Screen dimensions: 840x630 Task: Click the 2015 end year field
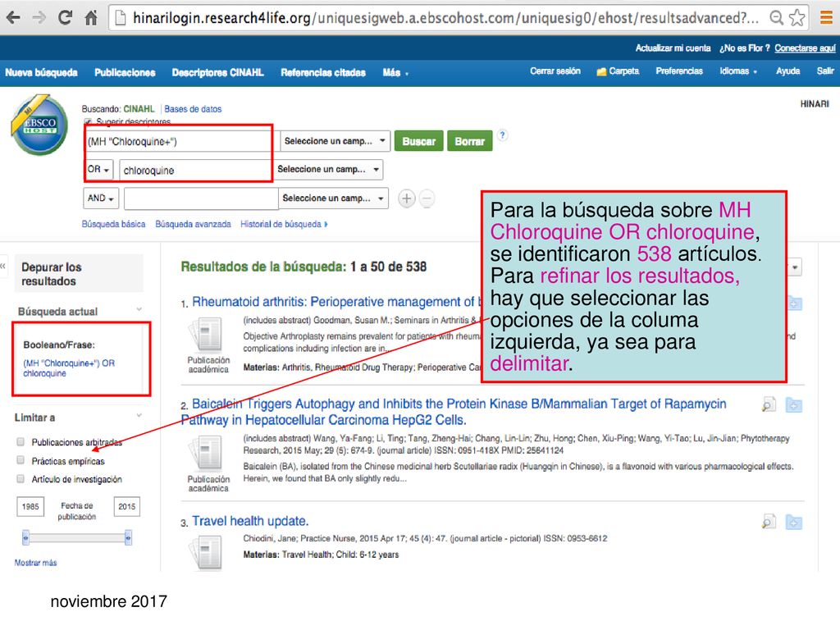pyautogui.click(x=127, y=506)
